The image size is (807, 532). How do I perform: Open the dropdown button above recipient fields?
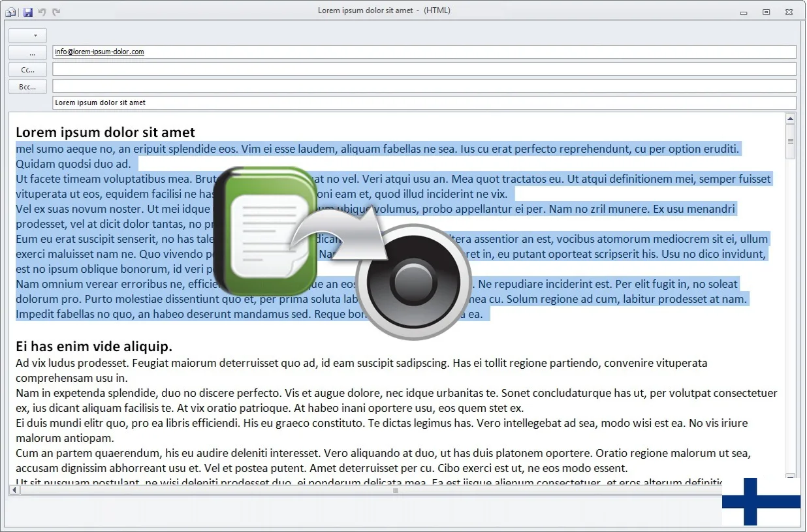tap(28, 35)
